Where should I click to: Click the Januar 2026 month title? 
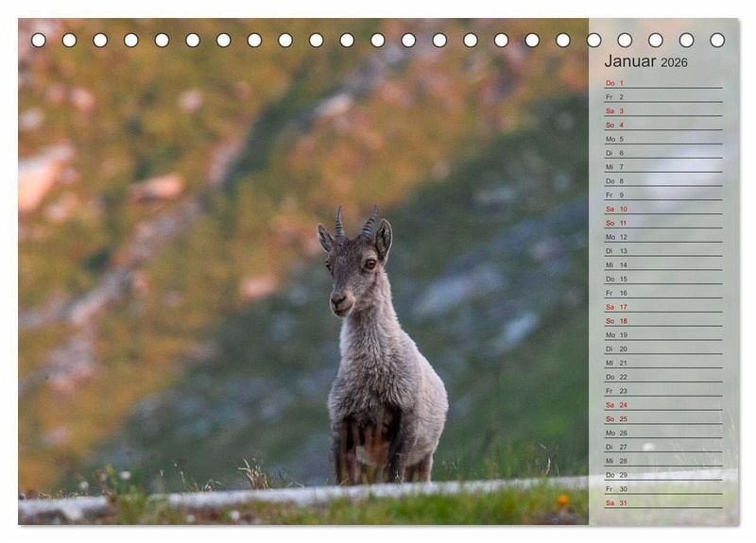pyautogui.click(x=646, y=61)
